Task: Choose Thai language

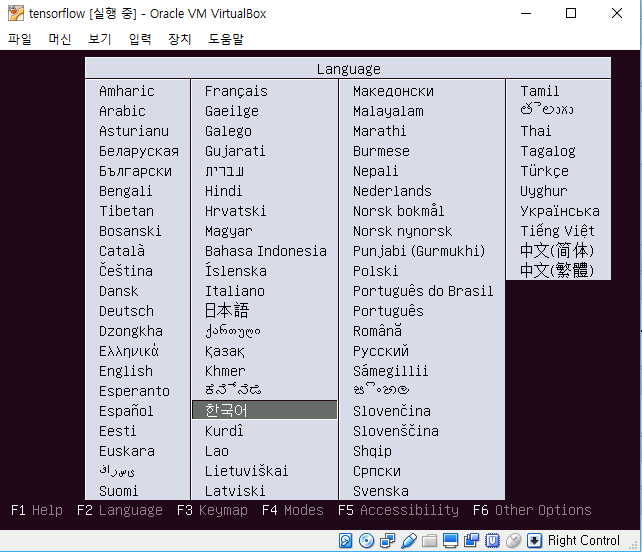Action: [536, 131]
